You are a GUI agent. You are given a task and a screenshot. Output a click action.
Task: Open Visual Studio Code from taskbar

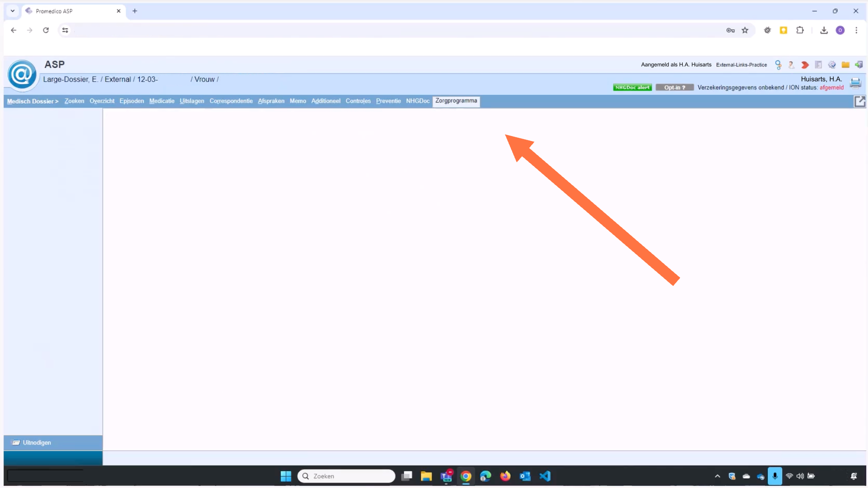point(545,476)
